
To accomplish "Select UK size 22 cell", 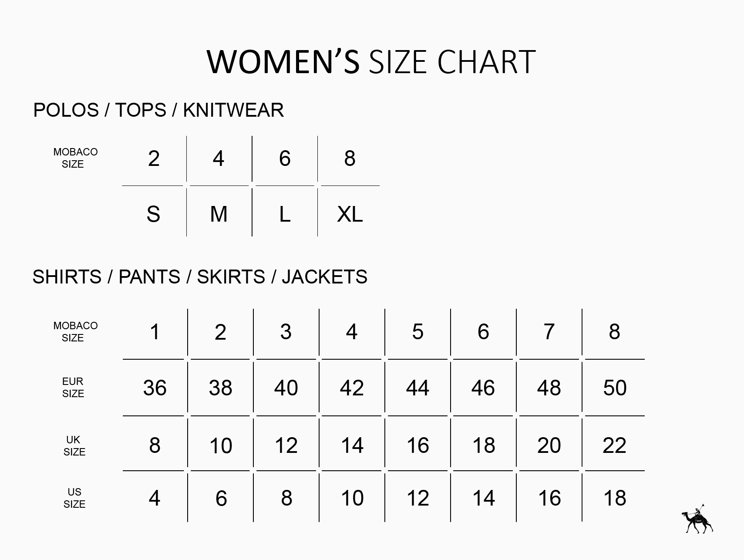I will pyautogui.click(x=614, y=445).
